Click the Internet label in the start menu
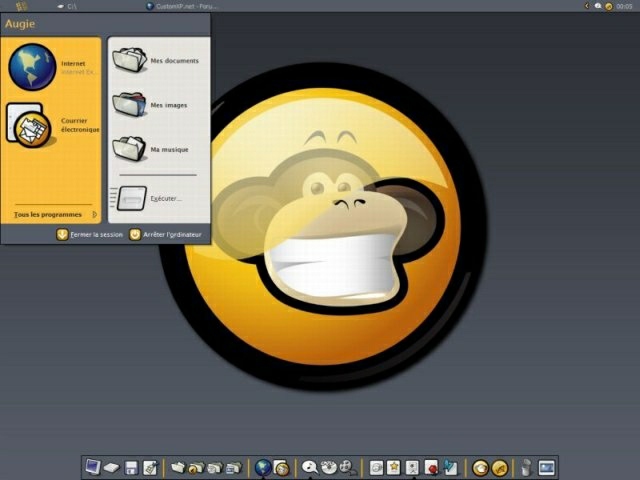This screenshot has height=480, width=640. (x=73, y=63)
